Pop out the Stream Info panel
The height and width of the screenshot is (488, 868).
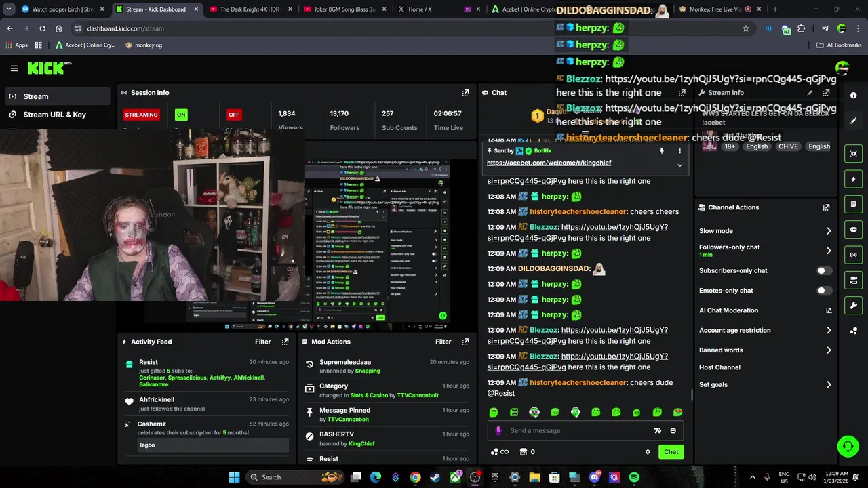click(x=826, y=93)
